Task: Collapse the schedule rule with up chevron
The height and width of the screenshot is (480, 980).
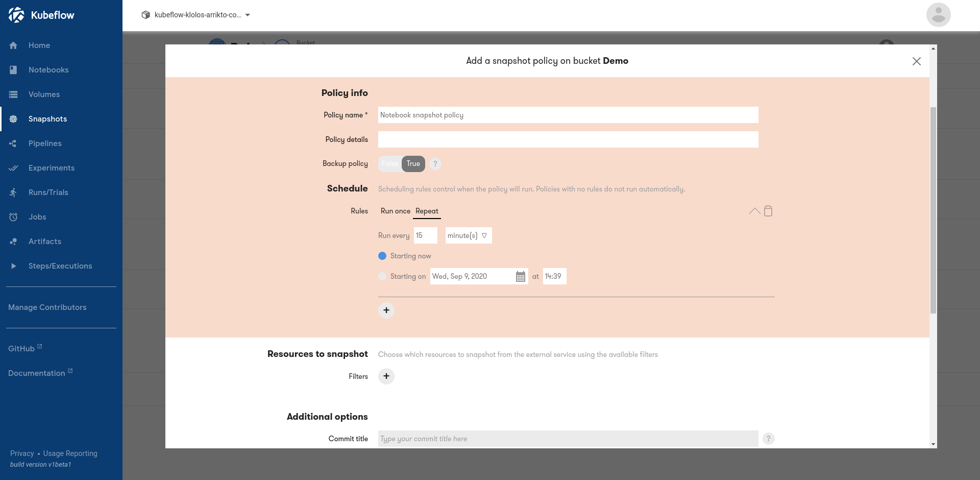Action: pos(754,211)
